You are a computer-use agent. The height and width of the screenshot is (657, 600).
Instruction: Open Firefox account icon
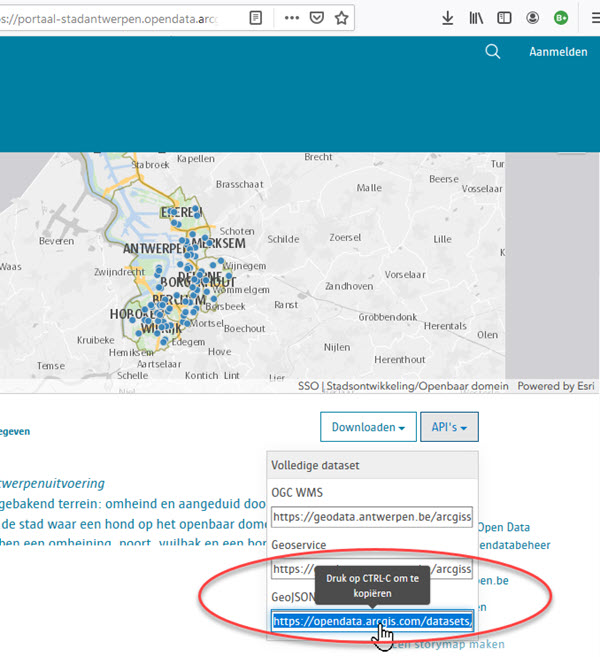pos(533,18)
